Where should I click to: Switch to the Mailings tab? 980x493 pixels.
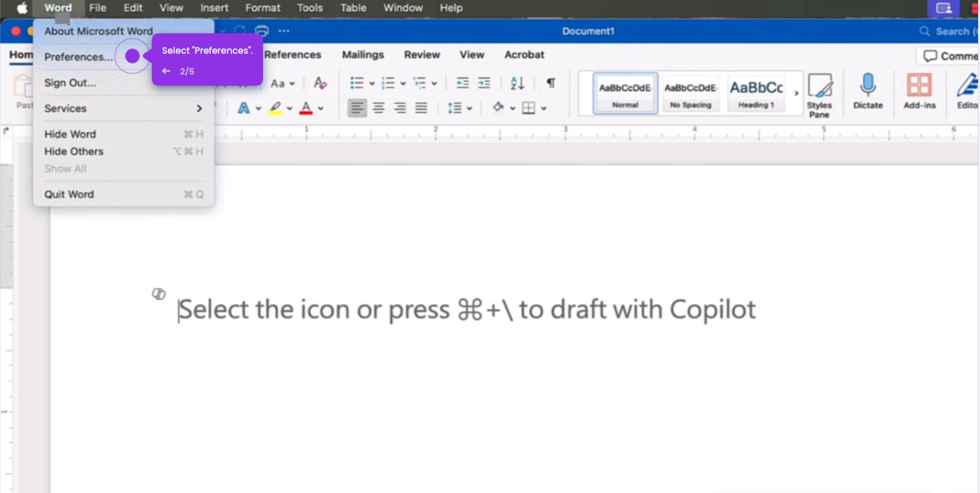[363, 55]
